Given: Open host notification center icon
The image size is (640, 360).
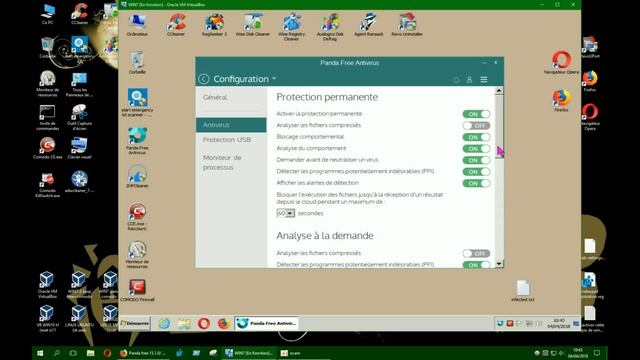Looking at the screenshot, I should pos(597,353).
